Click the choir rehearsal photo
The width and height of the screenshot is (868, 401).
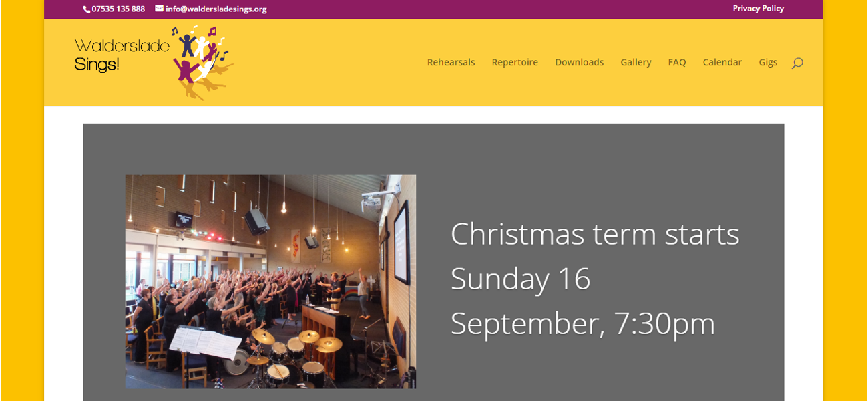(x=270, y=281)
